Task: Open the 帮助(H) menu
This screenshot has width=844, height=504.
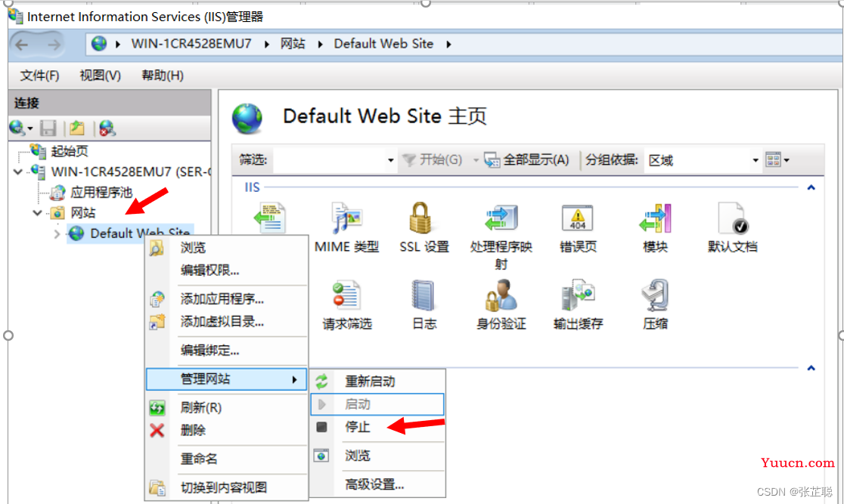Action: click(x=163, y=76)
